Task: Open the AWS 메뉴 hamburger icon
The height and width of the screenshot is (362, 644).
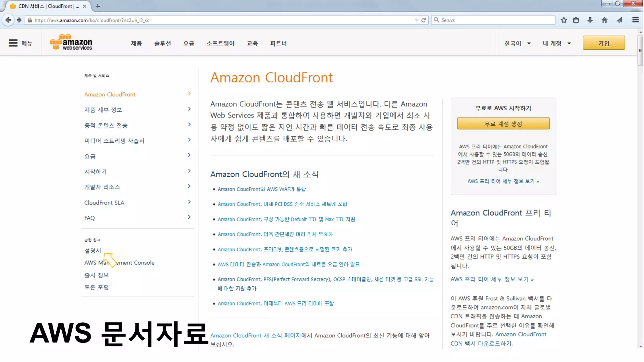Action: tap(13, 43)
